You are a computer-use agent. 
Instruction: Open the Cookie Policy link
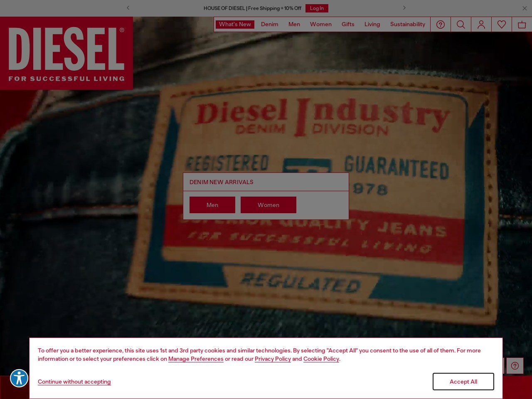(x=321, y=359)
